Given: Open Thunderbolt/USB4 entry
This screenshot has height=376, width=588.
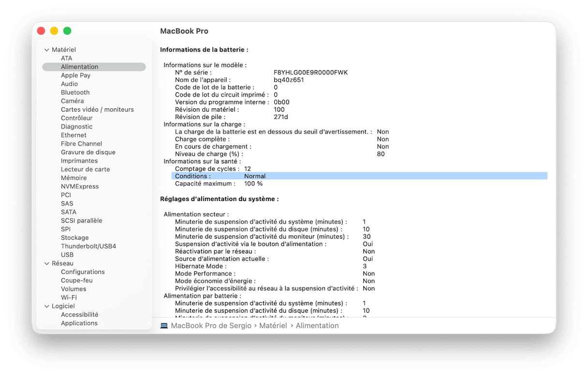Looking at the screenshot, I should [x=88, y=246].
